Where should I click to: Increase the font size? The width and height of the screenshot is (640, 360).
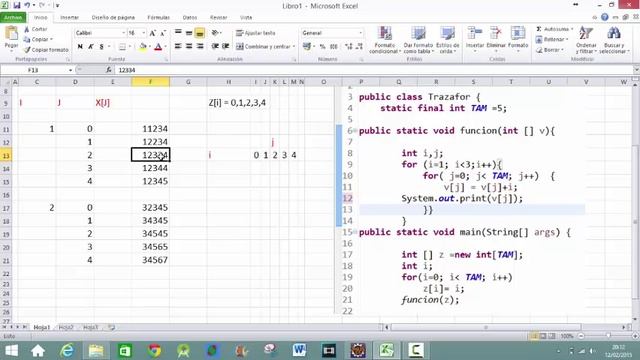coord(152,33)
